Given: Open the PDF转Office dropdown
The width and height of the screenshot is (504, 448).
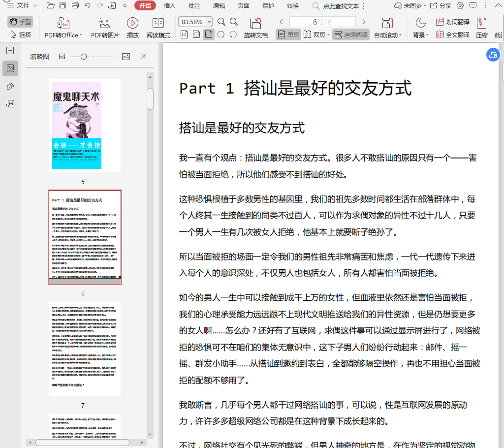Looking at the screenshot, I should click(x=63, y=35).
